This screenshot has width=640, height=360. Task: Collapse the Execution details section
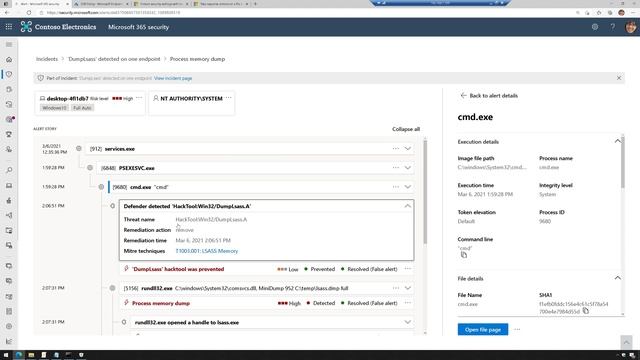[618, 141]
